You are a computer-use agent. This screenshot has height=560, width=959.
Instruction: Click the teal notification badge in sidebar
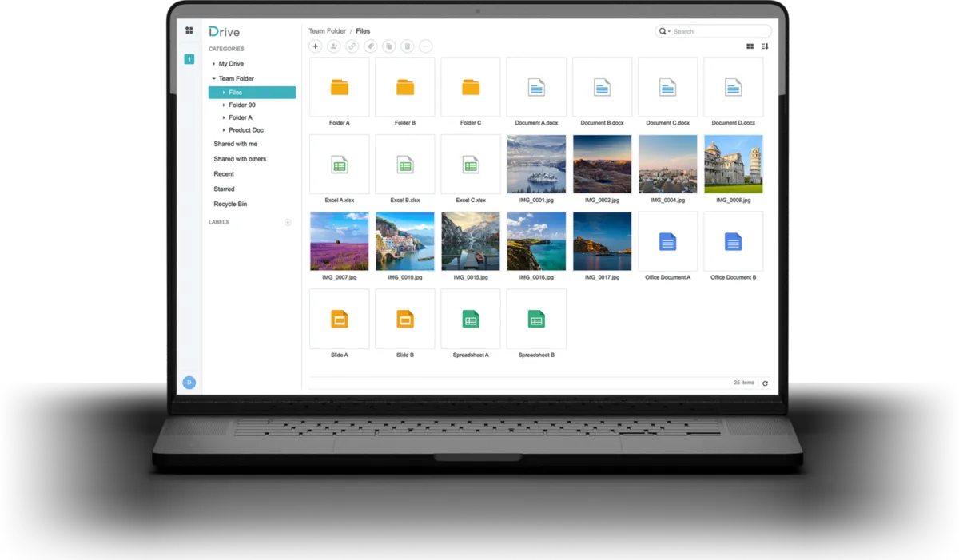point(189,59)
